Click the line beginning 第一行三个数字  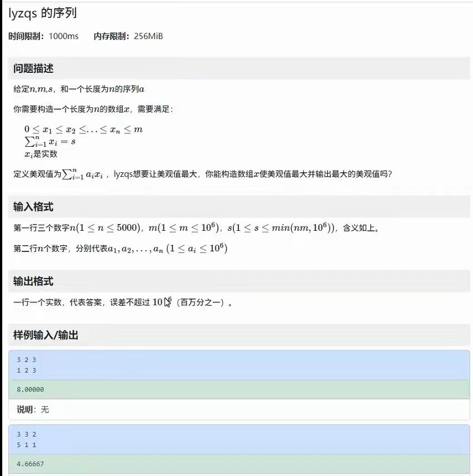point(196,227)
